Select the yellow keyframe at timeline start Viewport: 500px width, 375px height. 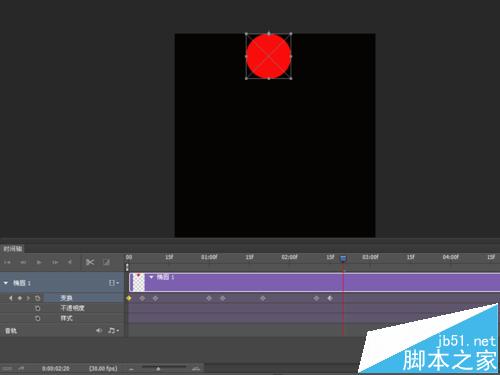point(129,298)
